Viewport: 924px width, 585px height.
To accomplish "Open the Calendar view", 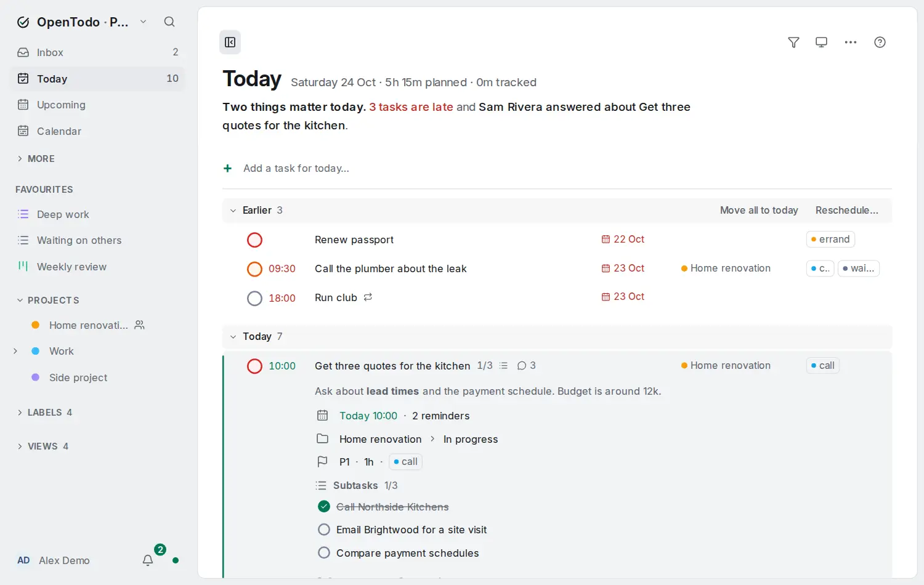I will 98,131.
